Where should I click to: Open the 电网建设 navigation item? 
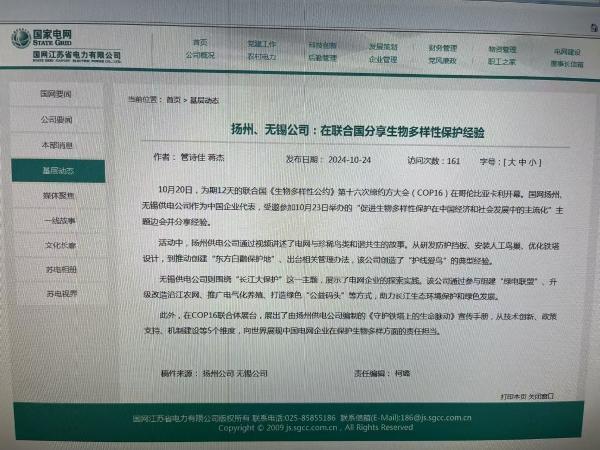click(x=566, y=50)
